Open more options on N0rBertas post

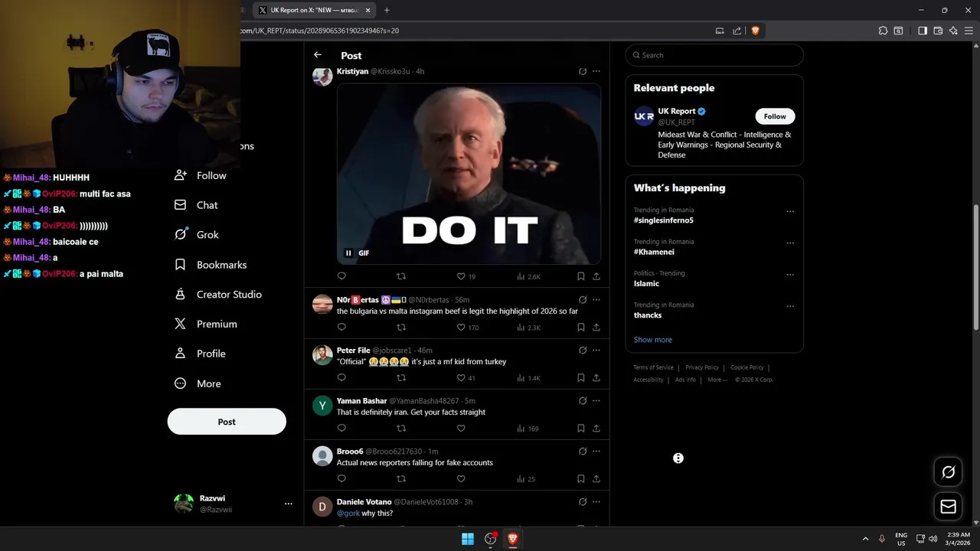pyautogui.click(x=596, y=300)
